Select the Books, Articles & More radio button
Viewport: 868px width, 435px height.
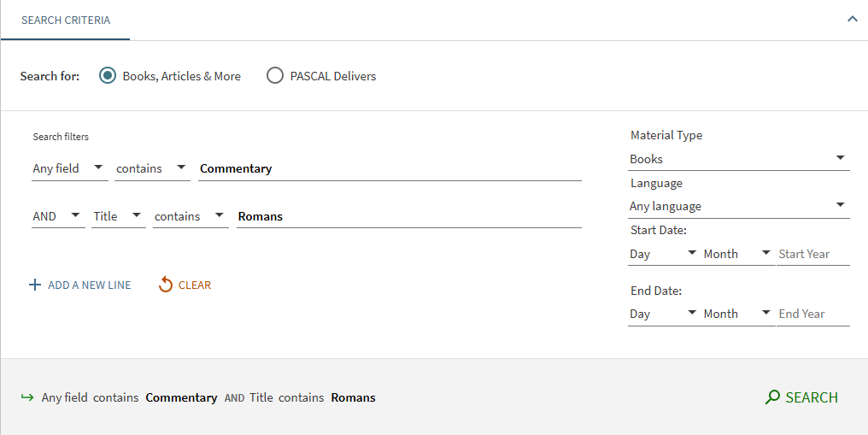[108, 76]
